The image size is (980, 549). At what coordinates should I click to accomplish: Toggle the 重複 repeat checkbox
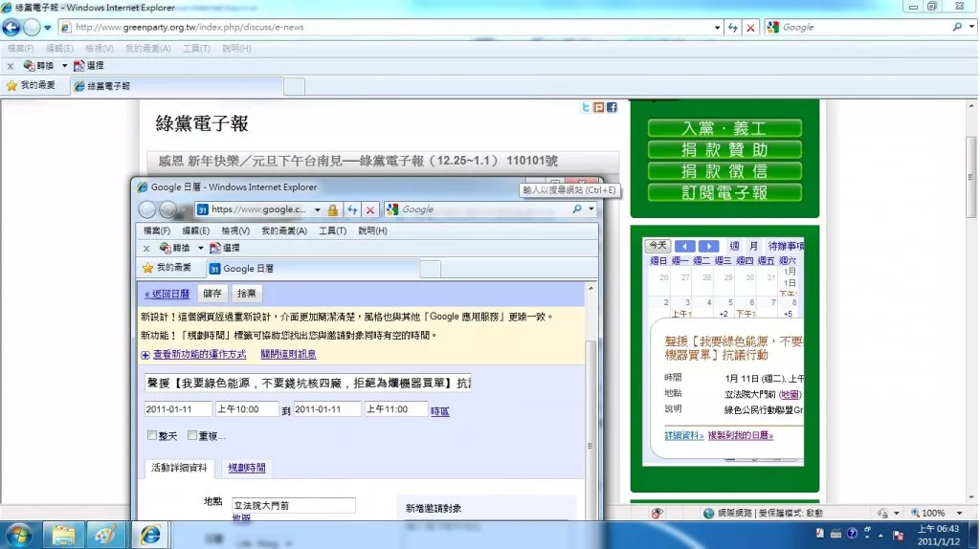[191, 435]
